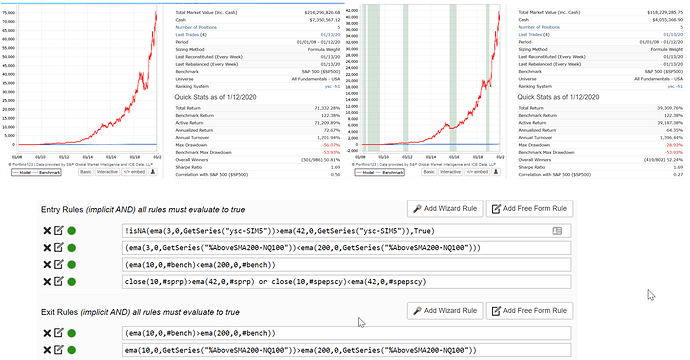Image resolution: width=690 pixels, height=360 pixels.
Task: Focus the ysc-SIM5 entry rule text field
Action: pos(346,231)
